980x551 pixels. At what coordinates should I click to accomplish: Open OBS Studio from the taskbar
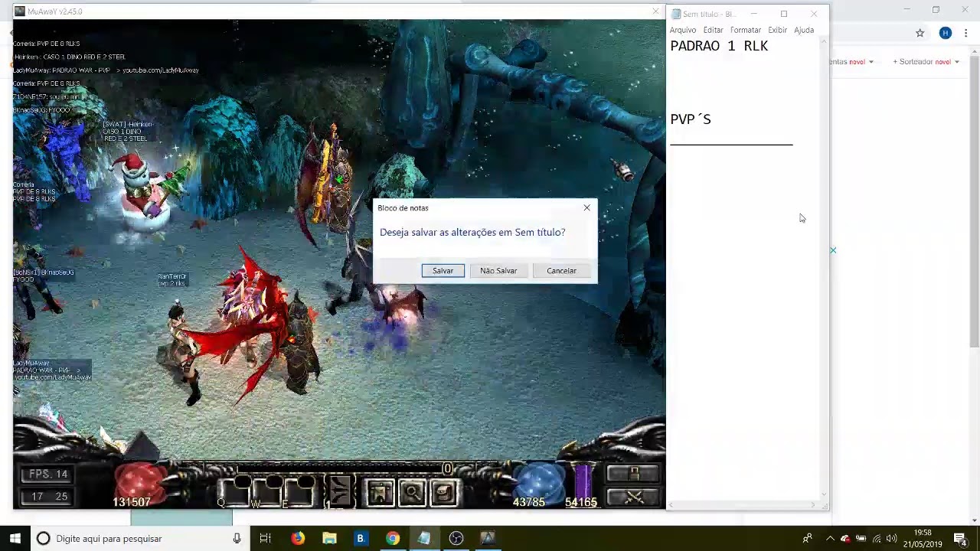pyautogui.click(x=456, y=539)
